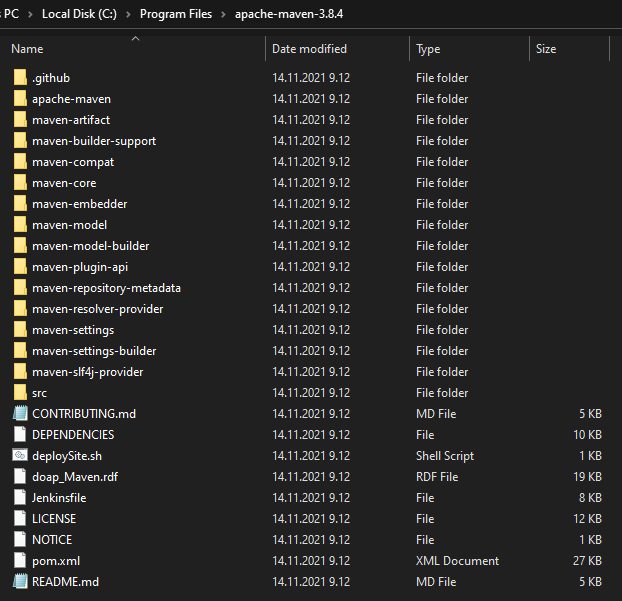The width and height of the screenshot is (622, 601).
Task: Click the 'RDF File' type cell
Action: (x=437, y=476)
